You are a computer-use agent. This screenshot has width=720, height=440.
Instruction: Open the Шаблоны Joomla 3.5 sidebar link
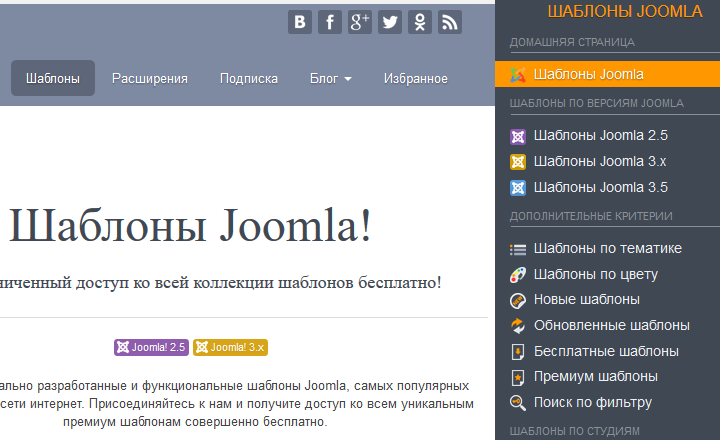(x=601, y=187)
